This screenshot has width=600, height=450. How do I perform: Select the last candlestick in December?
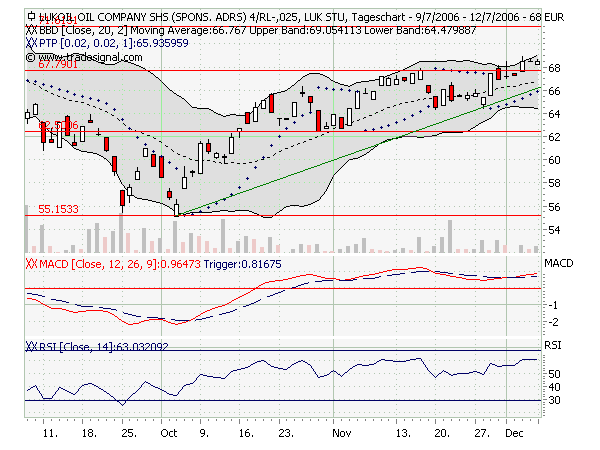point(538,62)
